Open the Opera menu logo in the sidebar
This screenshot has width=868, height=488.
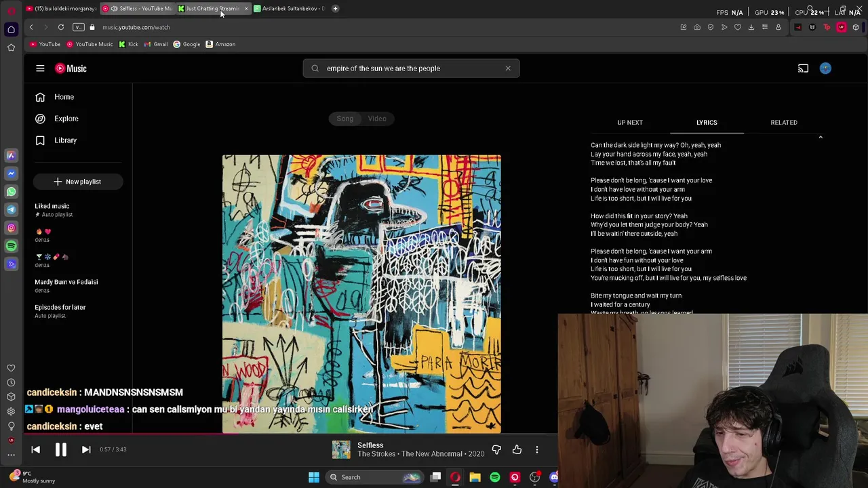tap(11, 9)
